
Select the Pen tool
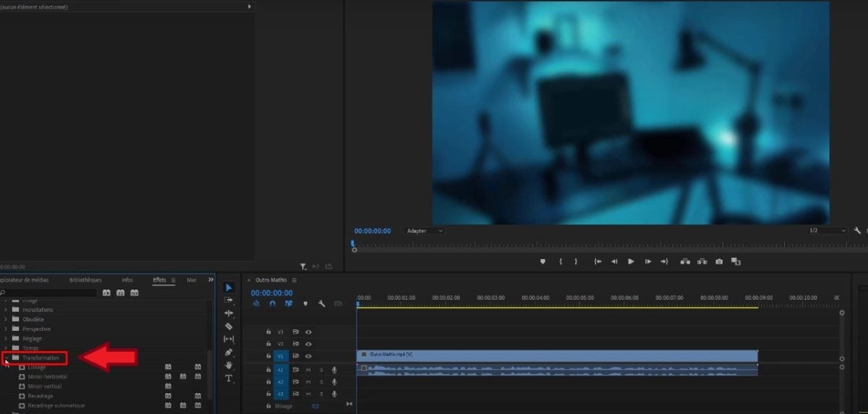pyautogui.click(x=229, y=352)
